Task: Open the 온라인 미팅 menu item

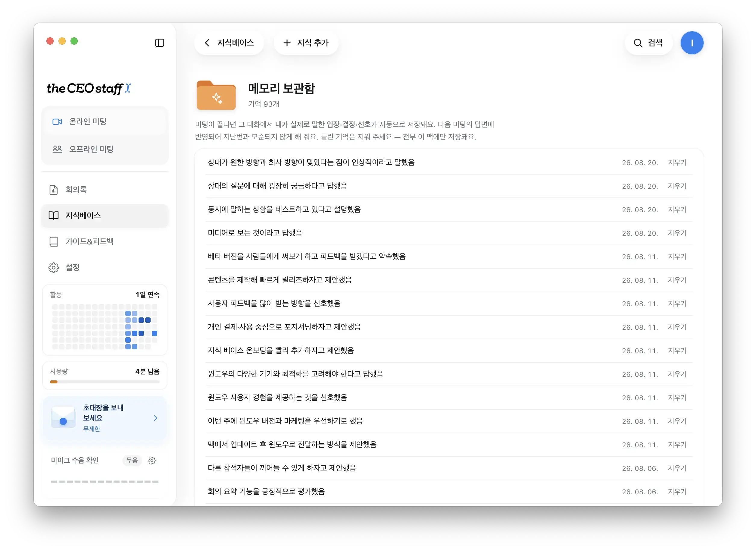Action: click(x=105, y=121)
